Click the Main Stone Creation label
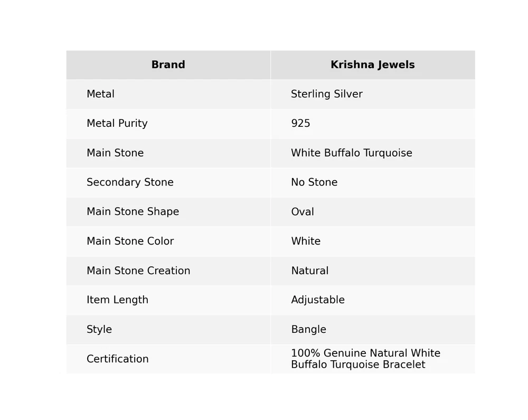This screenshot has width=528, height=420. point(138,271)
